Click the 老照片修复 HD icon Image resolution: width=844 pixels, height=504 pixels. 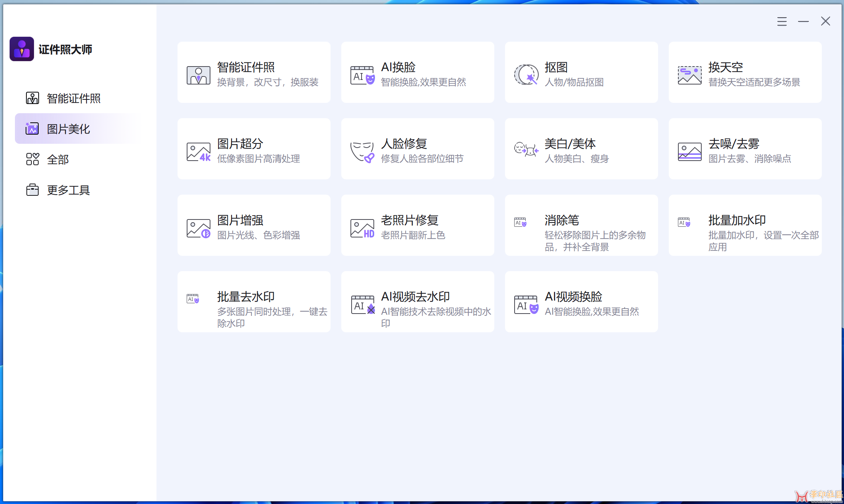[362, 228]
